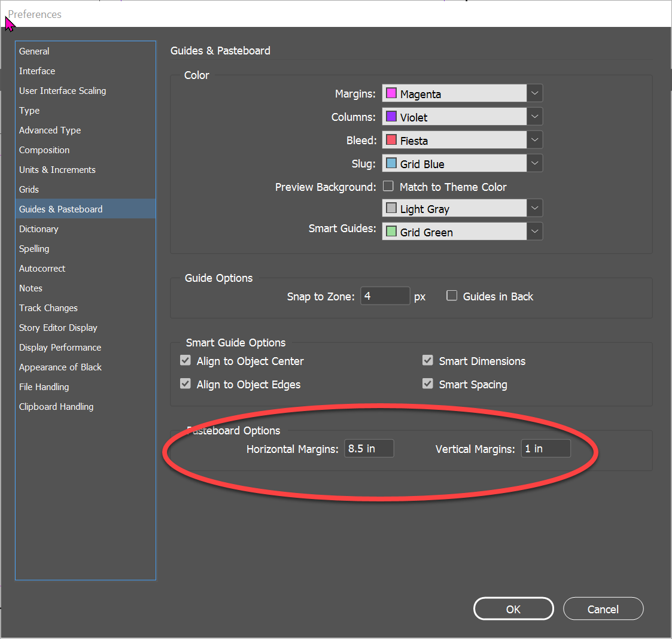Open the Margins color dropdown
This screenshot has height=639, width=672.
point(534,93)
